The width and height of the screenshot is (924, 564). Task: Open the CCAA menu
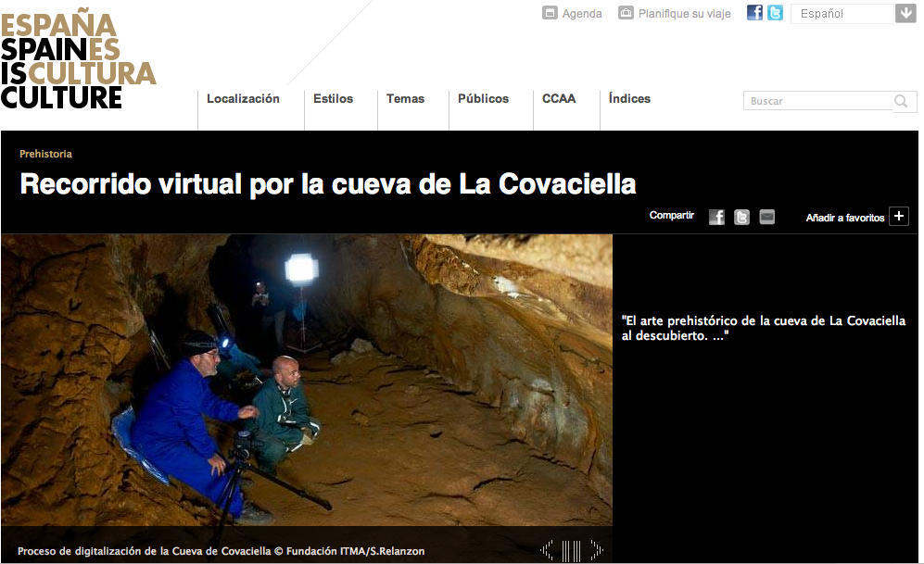559,99
